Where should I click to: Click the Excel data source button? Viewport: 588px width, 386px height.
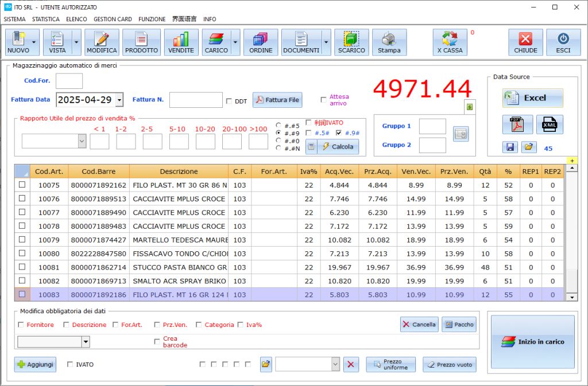(533, 98)
